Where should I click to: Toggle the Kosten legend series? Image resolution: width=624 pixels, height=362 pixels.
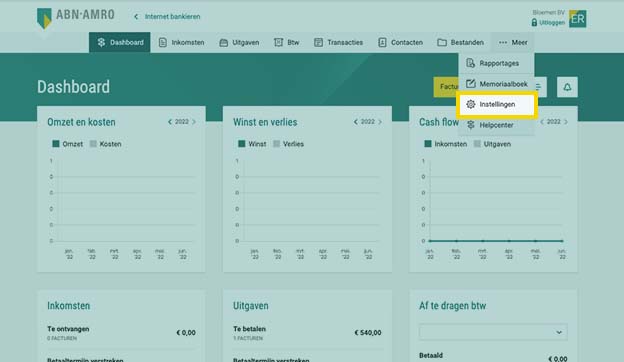[x=105, y=144]
